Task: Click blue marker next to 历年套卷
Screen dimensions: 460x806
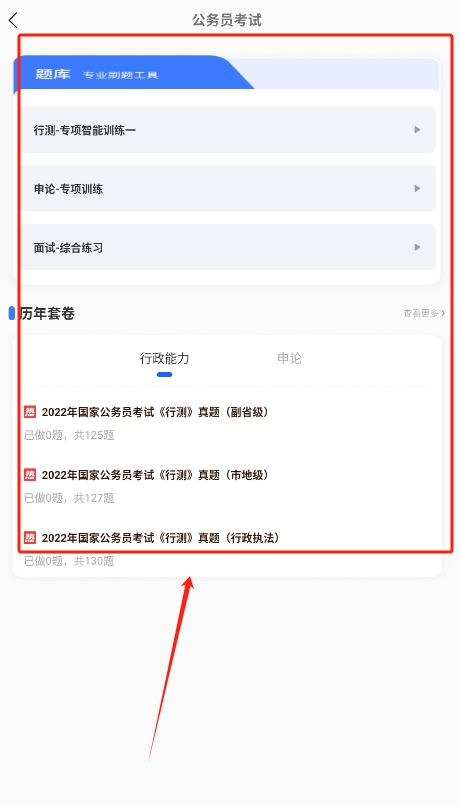Action: click(11, 313)
